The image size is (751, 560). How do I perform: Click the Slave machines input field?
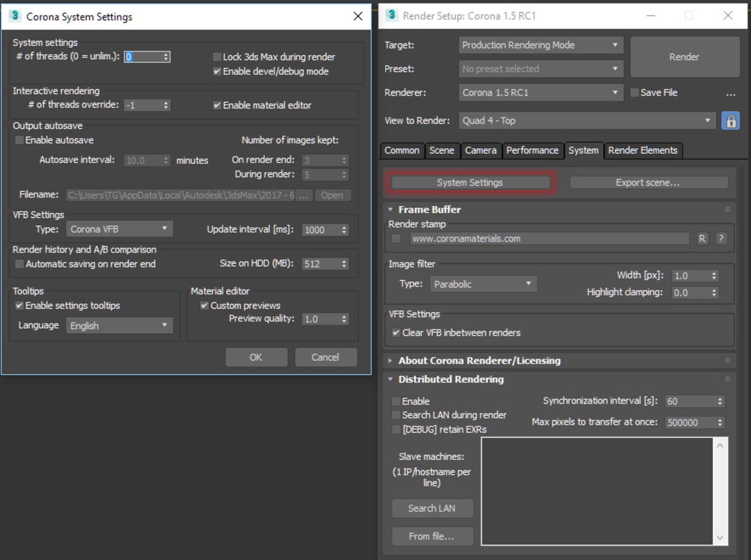pyautogui.click(x=609, y=494)
